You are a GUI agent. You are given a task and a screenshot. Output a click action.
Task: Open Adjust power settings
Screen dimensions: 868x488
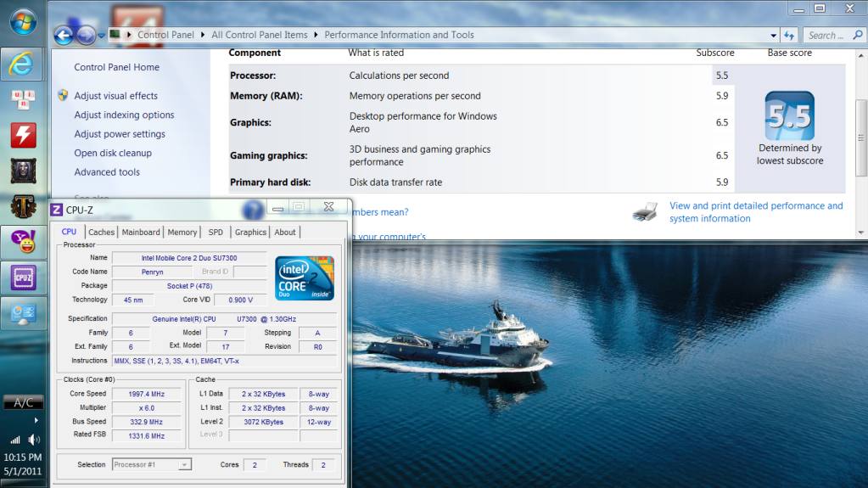120,134
